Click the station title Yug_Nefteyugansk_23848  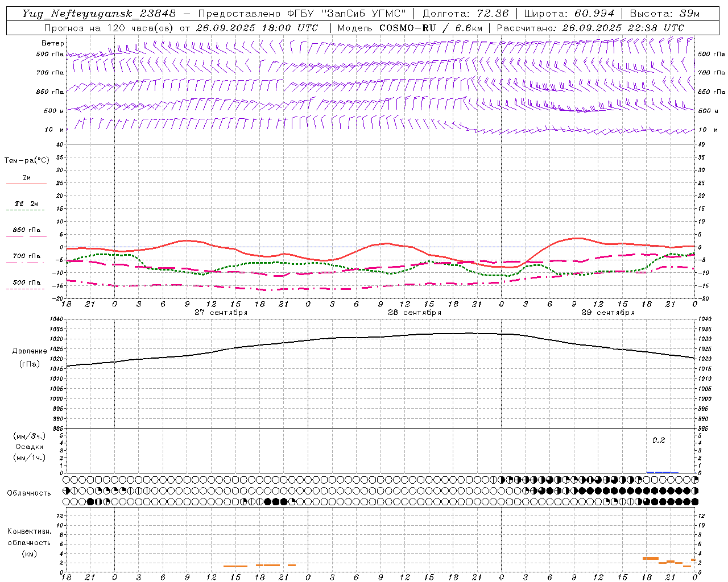(x=99, y=14)
